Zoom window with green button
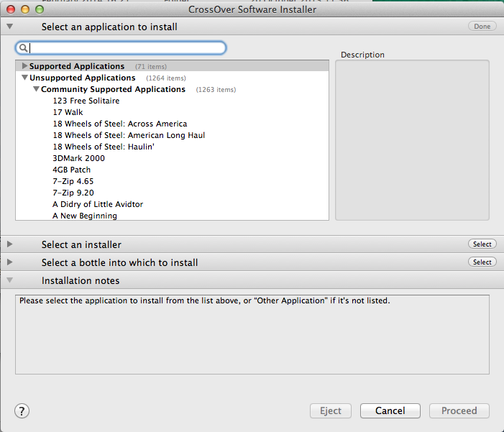This screenshot has width=504, height=432. (x=40, y=9)
